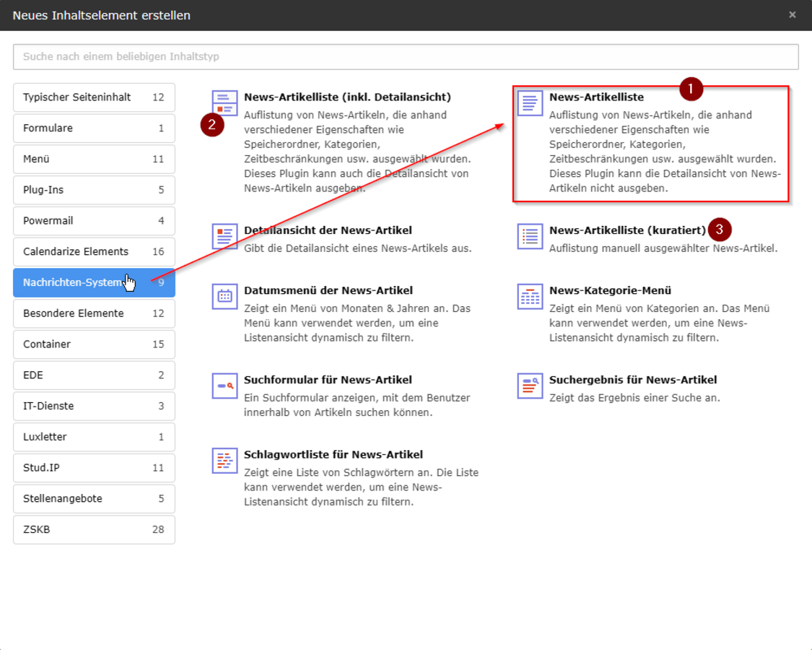Select the News-Kategorie-Menü icon
This screenshot has width=812, height=650.
point(530,296)
